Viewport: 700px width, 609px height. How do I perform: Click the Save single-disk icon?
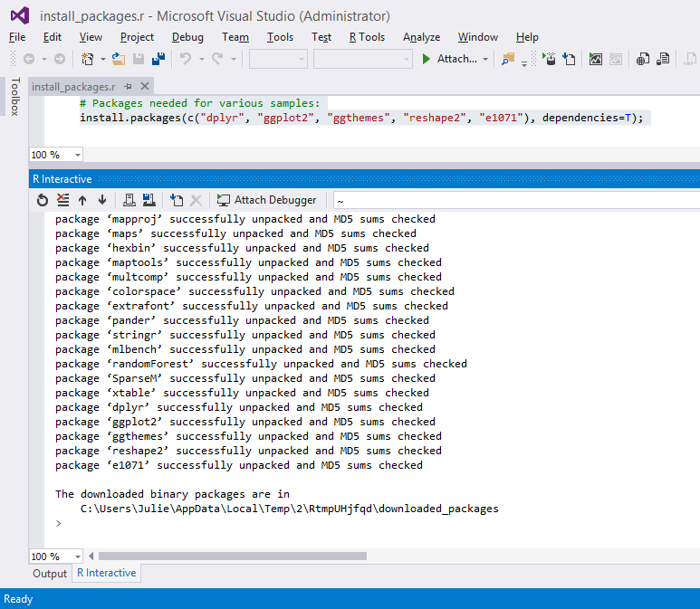tap(139, 59)
